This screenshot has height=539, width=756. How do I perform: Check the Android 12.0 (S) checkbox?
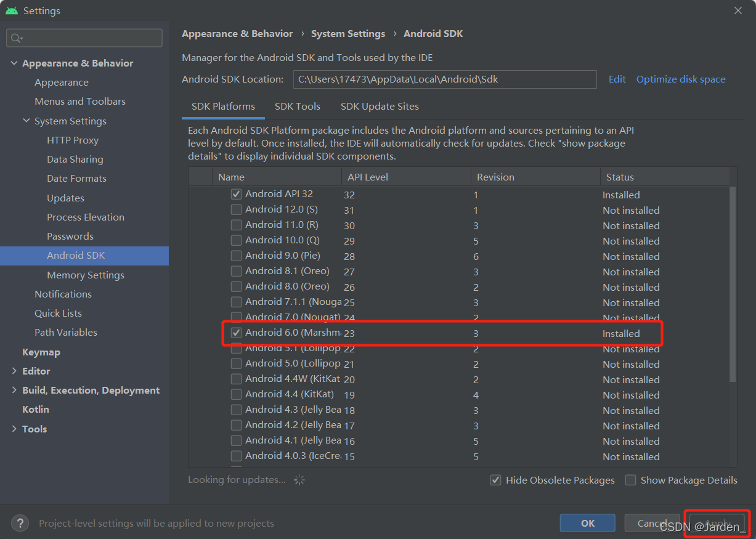236,209
